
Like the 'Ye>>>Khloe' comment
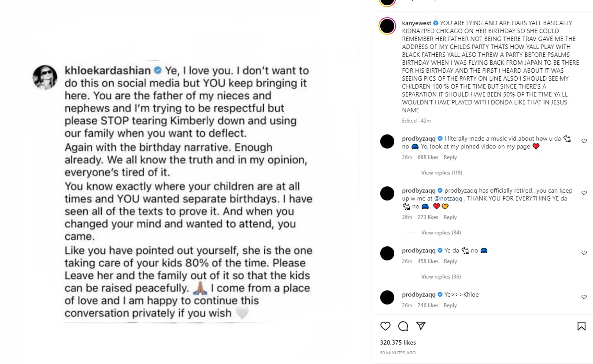pos(584,297)
